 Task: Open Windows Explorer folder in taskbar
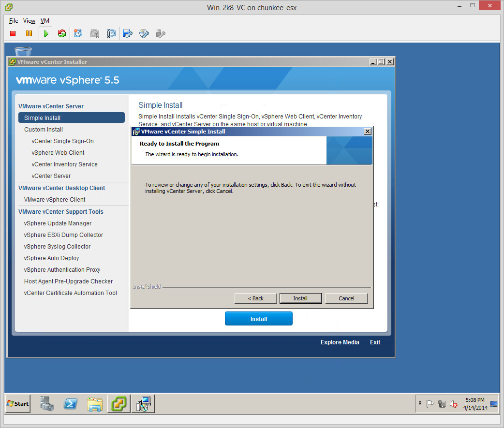tap(95, 404)
